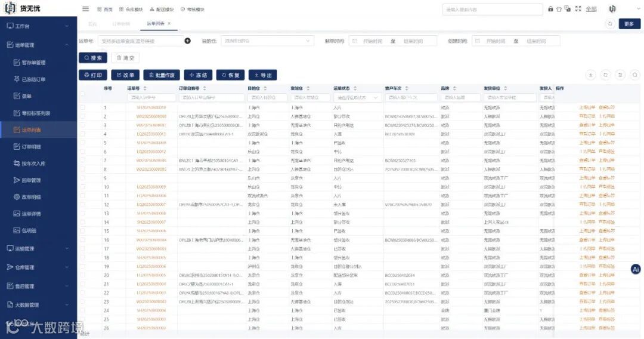644x339 pixels.
Task: Expand the 售后管理 sidebar section
Action: 38,286
